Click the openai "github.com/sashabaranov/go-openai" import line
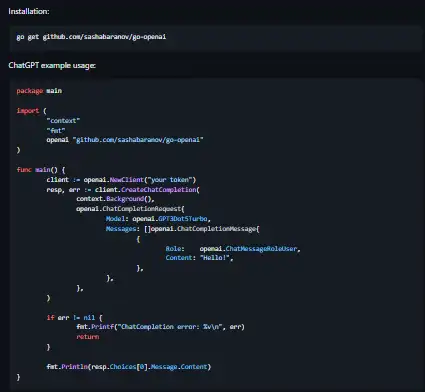Viewport: 425px width, 392px height. coord(125,140)
